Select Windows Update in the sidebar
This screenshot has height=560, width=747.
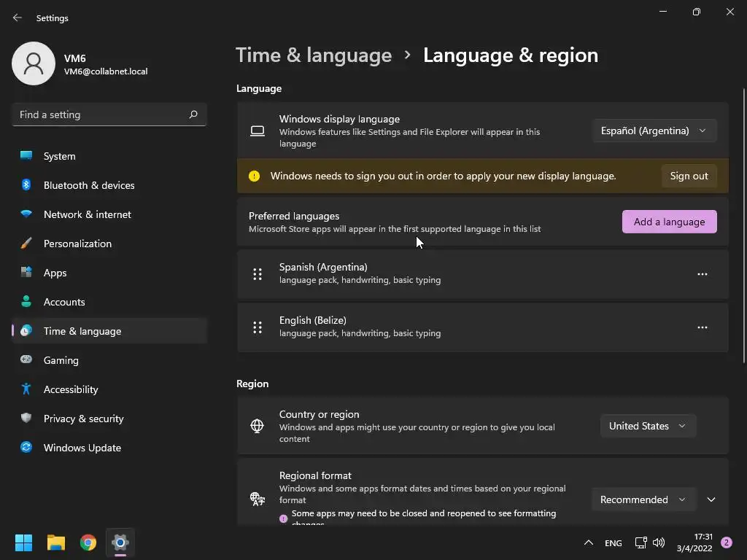click(82, 448)
